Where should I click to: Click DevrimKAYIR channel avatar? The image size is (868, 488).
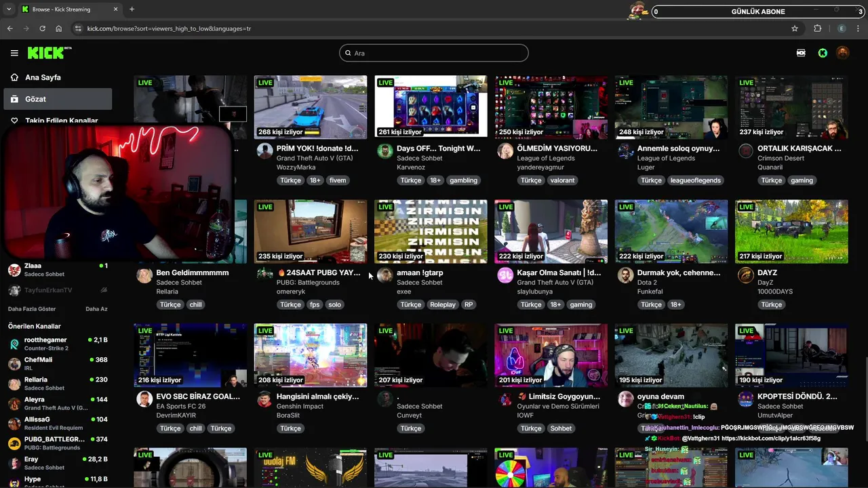click(144, 399)
